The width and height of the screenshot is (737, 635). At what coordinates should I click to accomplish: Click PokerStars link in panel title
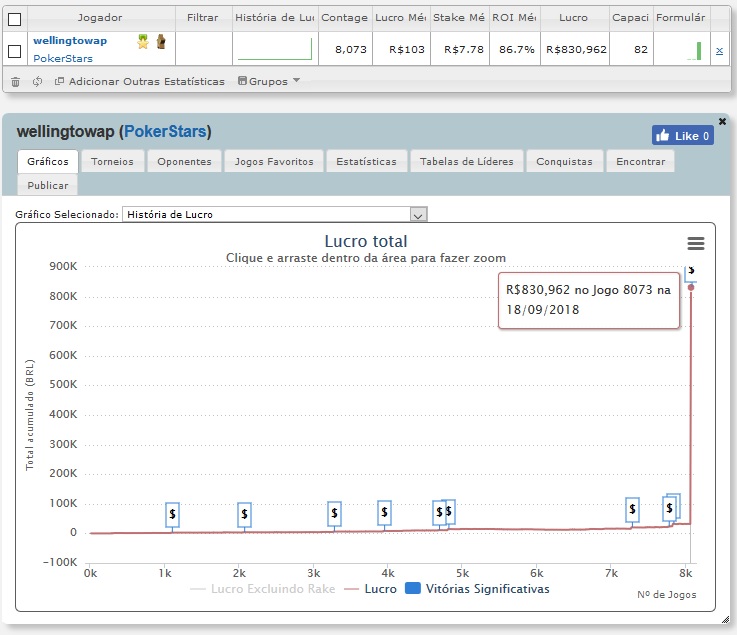165,131
